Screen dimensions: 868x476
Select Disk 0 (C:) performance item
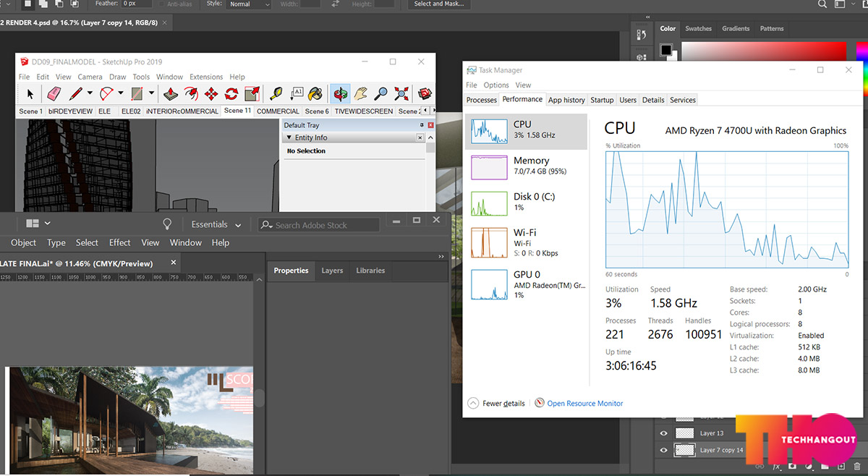tap(526, 203)
